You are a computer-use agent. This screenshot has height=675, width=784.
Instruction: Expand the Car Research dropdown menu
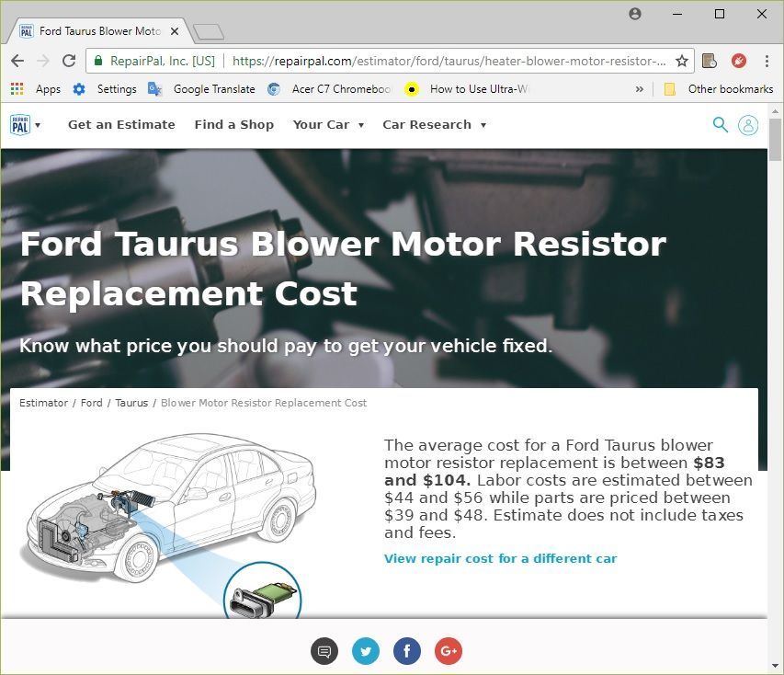pos(434,124)
